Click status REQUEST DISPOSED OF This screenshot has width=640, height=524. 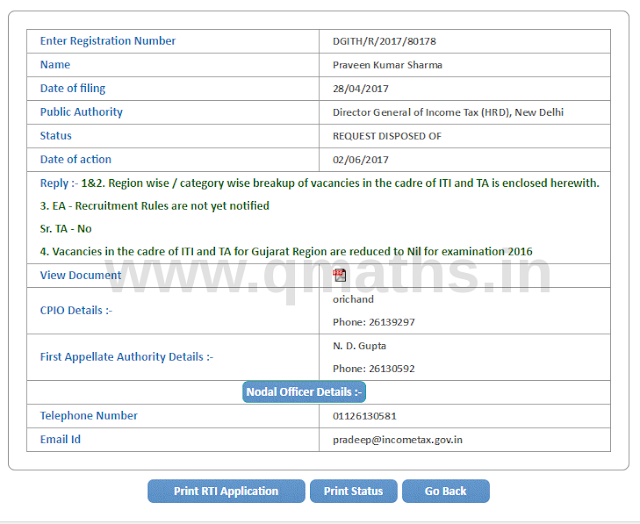[387, 136]
